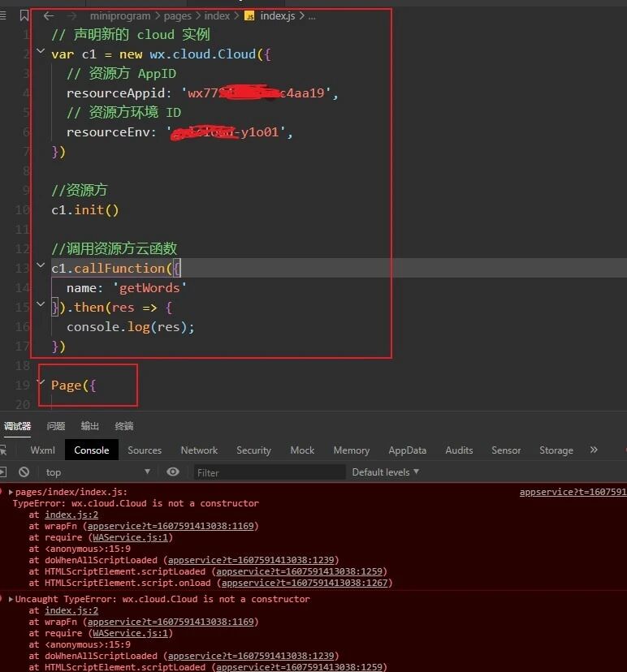The image size is (627, 672).
Task: Go forward with the right arrow
Action: coord(72,16)
